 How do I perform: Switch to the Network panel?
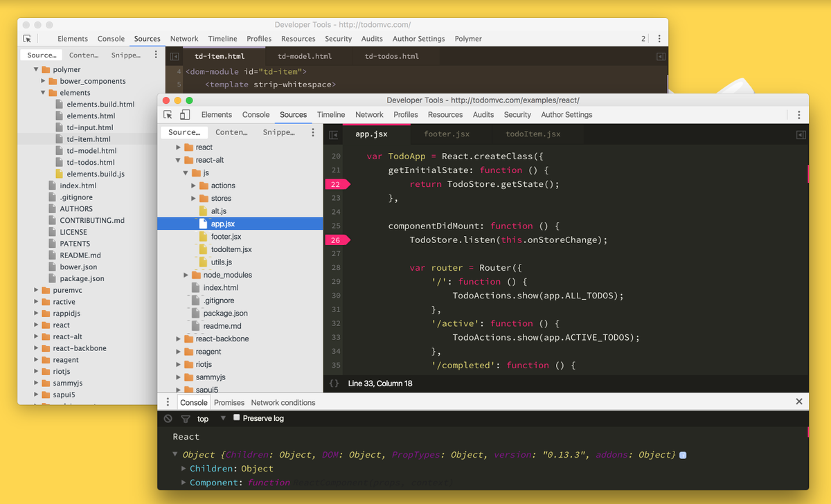click(x=369, y=114)
